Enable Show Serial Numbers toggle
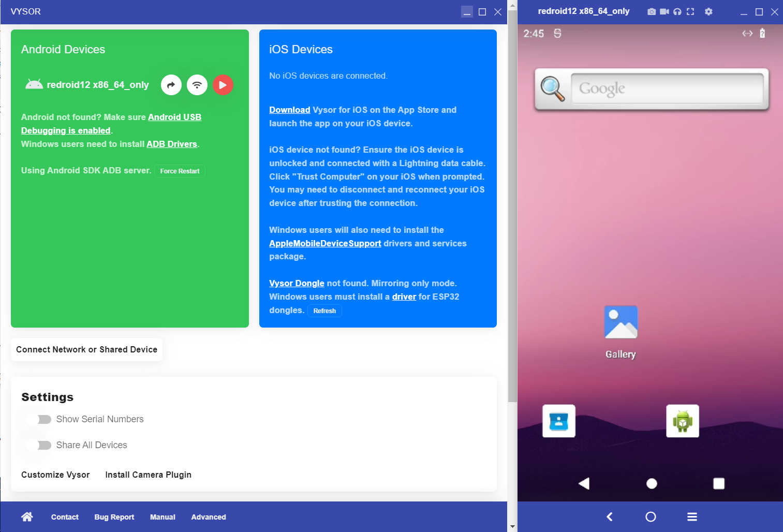The height and width of the screenshot is (532, 783). coord(39,419)
